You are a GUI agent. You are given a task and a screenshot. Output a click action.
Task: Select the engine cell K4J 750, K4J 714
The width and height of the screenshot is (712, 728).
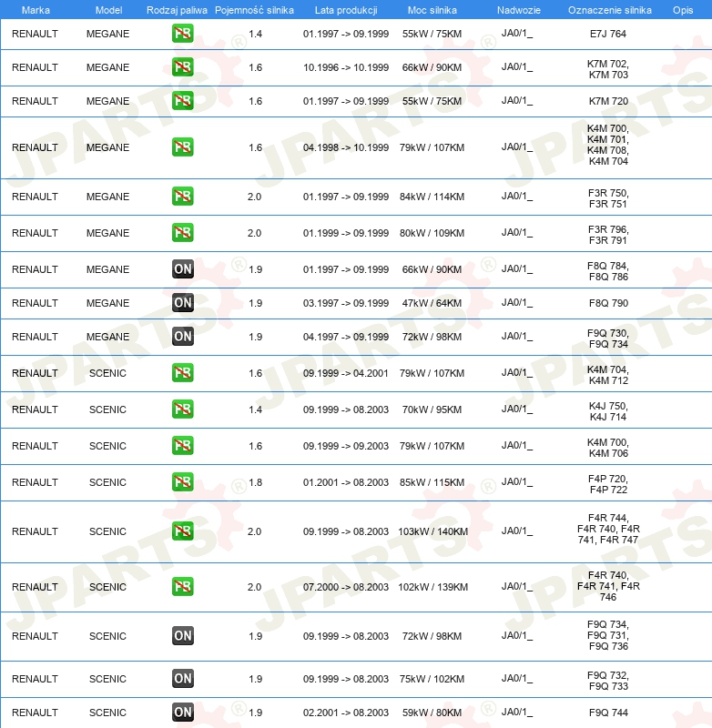(608, 411)
